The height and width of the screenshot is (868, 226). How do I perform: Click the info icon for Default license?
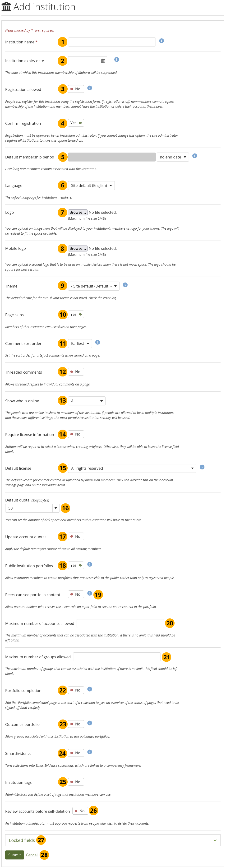click(x=202, y=467)
